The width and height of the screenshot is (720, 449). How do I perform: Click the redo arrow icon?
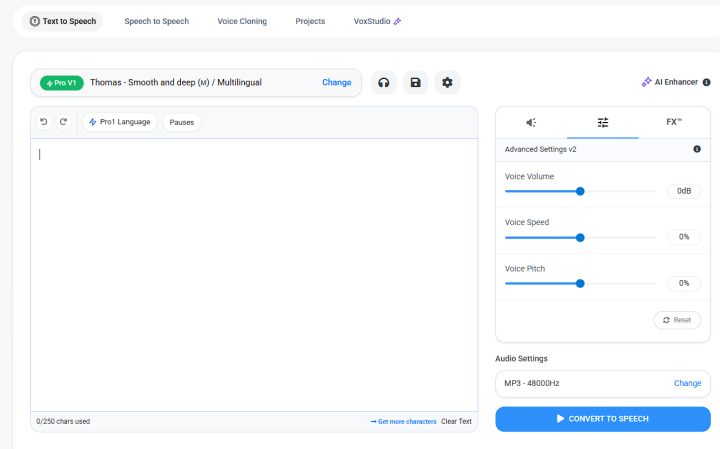(63, 122)
